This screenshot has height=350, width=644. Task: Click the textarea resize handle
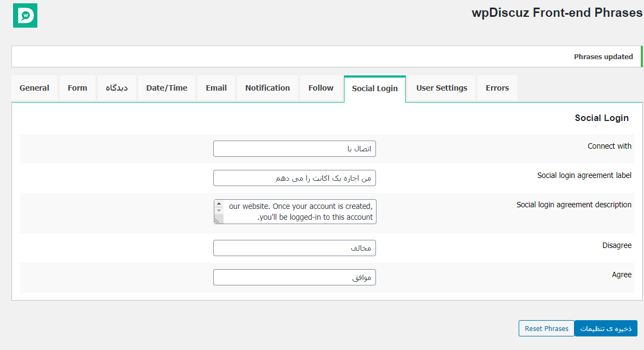point(217,221)
